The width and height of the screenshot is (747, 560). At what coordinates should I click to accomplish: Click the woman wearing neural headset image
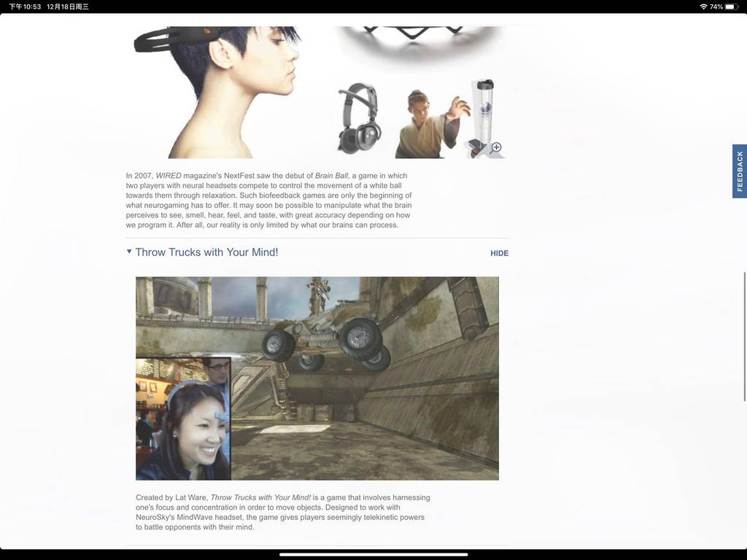click(x=217, y=92)
